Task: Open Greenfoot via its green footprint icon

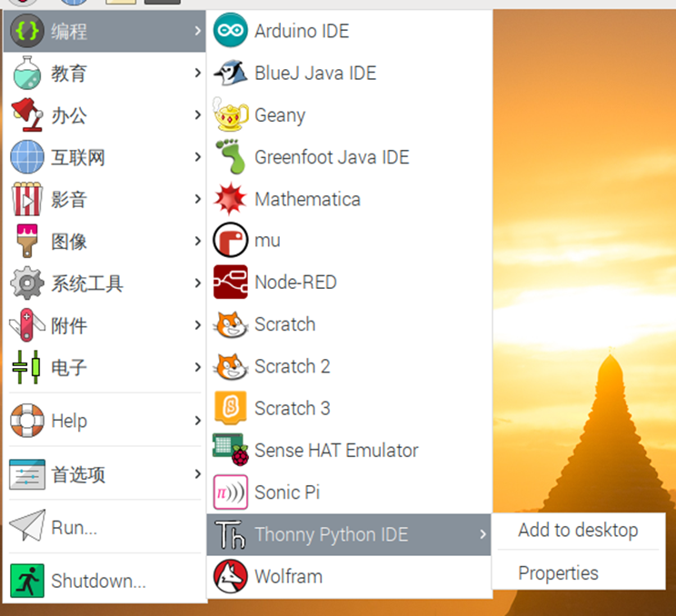Action: (x=230, y=157)
